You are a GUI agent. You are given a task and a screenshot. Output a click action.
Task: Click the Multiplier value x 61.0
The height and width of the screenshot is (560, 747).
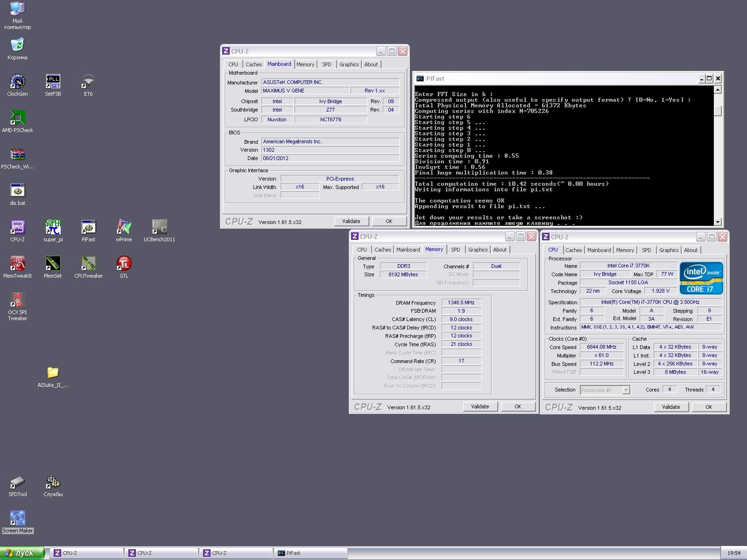coord(602,355)
